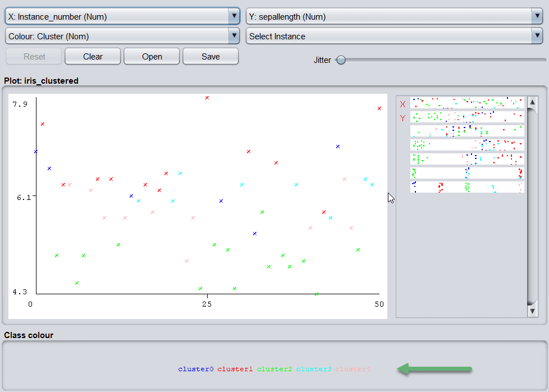Click the Reset button

coord(34,56)
